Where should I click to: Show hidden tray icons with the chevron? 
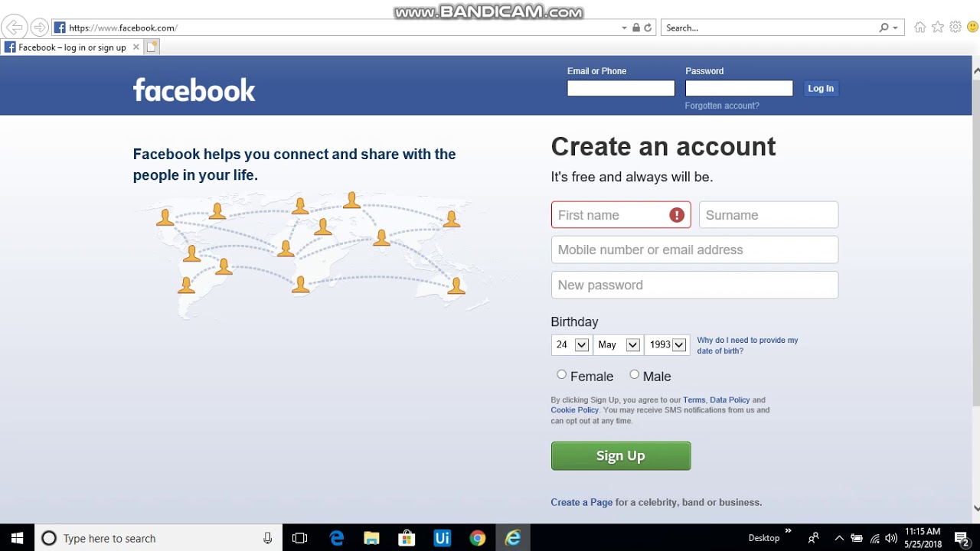tap(839, 538)
